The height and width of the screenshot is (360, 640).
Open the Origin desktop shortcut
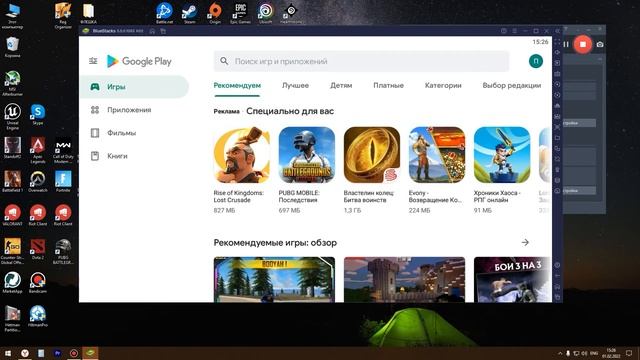click(x=215, y=13)
